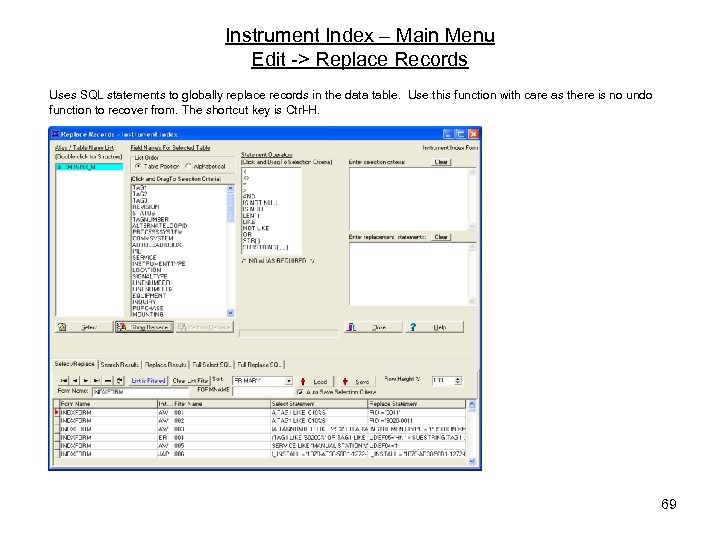Click the Select Statement column header
Image resolution: width=720 pixels, height=540 pixels.
tap(320, 404)
